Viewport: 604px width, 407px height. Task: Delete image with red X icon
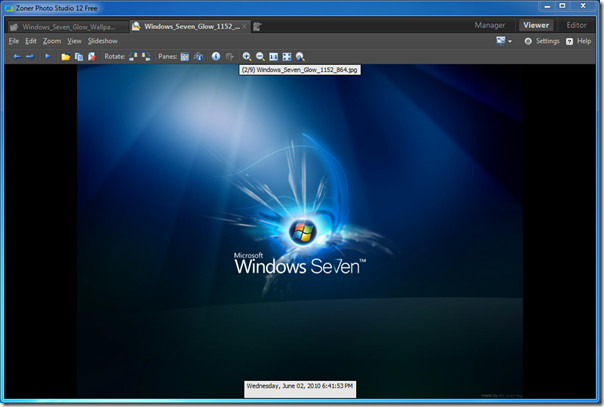[x=92, y=57]
